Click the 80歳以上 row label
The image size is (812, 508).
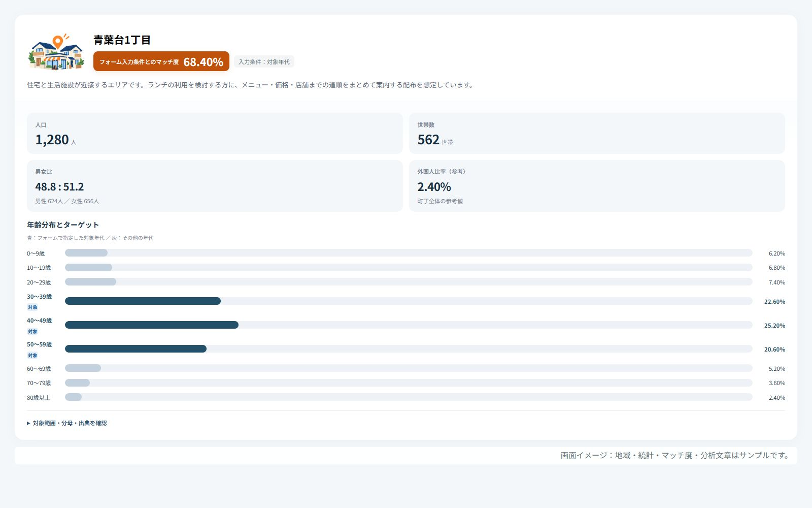coord(39,398)
